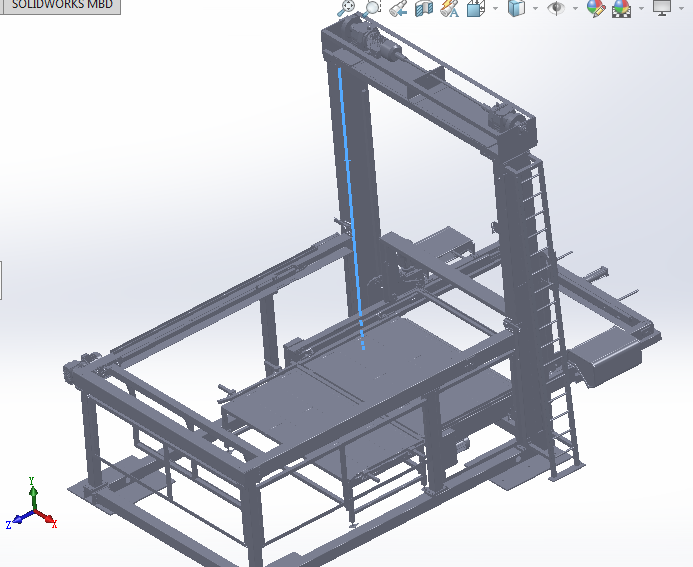Screen dimensions: 693x567
Task: Click the Previous View icon
Action: click(398, 8)
